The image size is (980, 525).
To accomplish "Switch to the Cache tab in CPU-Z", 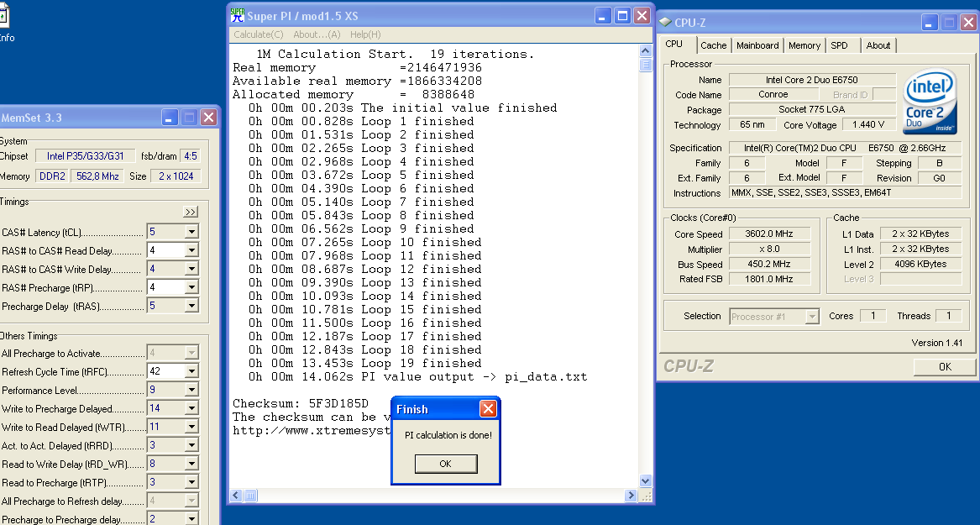I will click(713, 45).
